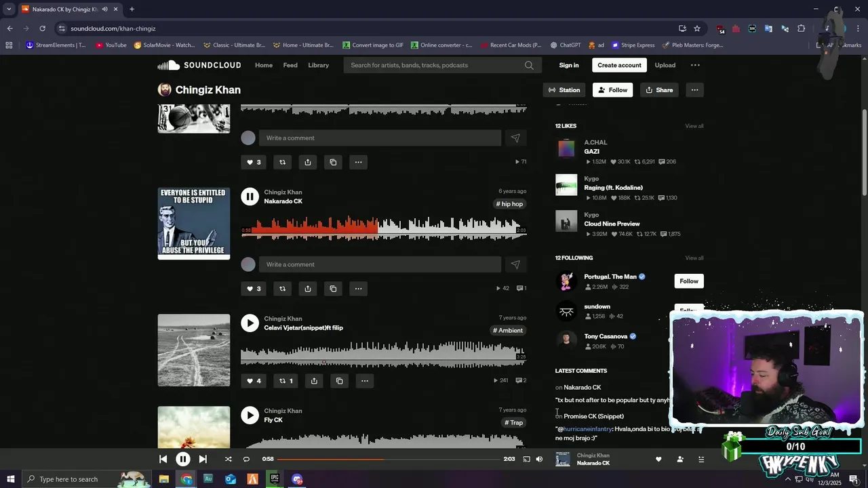Send comment on Nakarado CK
This screenshot has width=868, height=488.
(x=515, y=264)
